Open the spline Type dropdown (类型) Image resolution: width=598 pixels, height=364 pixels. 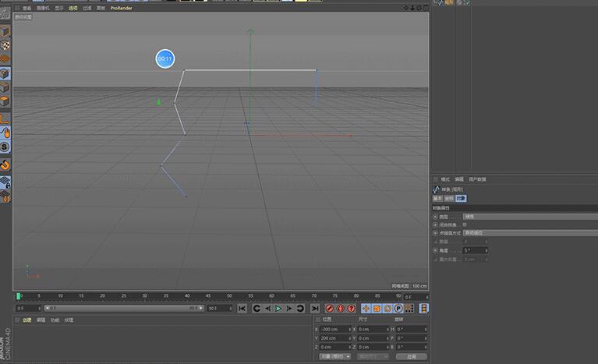530,217
